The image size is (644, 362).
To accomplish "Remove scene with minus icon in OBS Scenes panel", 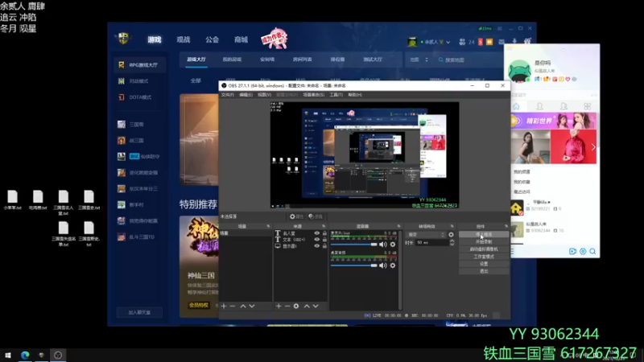I will 233,306.
